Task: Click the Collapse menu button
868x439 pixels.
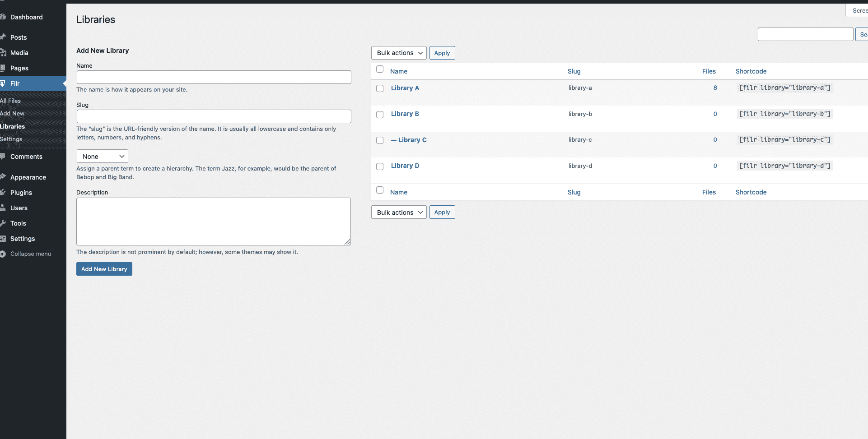Action: tap(30, 254)
